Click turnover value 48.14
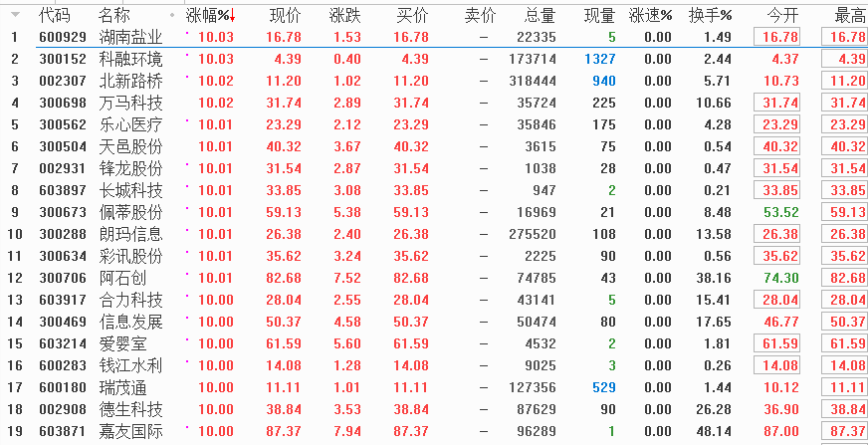Image resolution: width=868 pixels, height=445 pixels. (x=713, y=431)
